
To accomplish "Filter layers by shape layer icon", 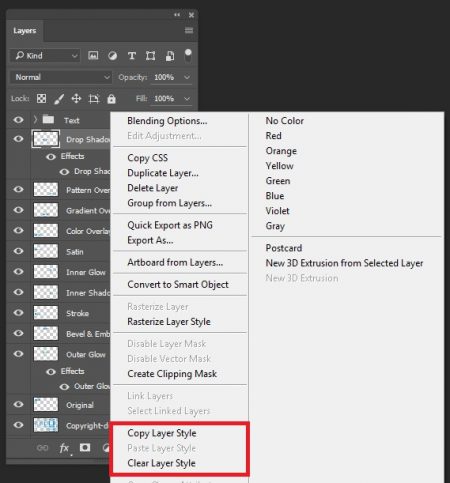I will click(150, 56).
